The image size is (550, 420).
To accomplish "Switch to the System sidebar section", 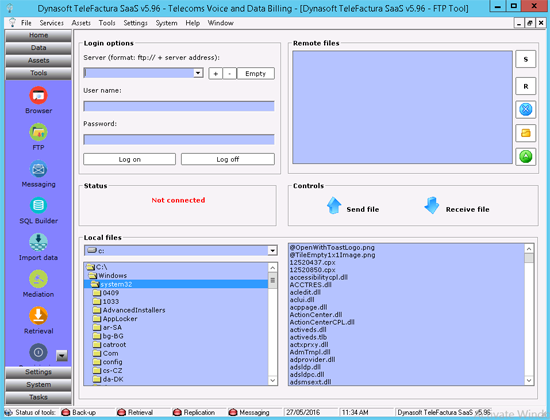I will point(38,385).
